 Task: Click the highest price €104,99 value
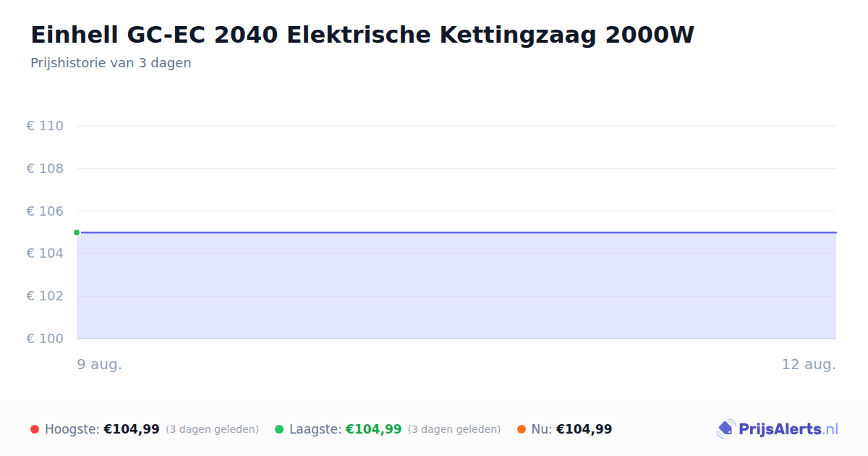click(x=132, y=429)
